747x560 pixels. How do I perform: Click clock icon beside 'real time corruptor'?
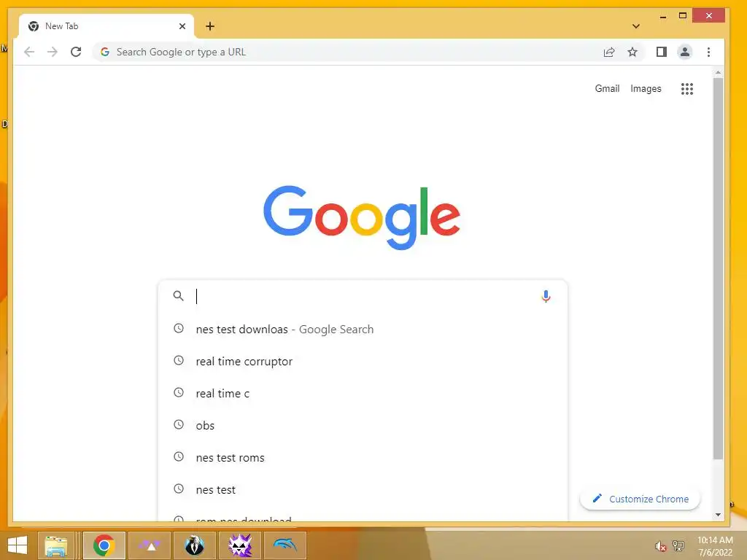point(179,360)
